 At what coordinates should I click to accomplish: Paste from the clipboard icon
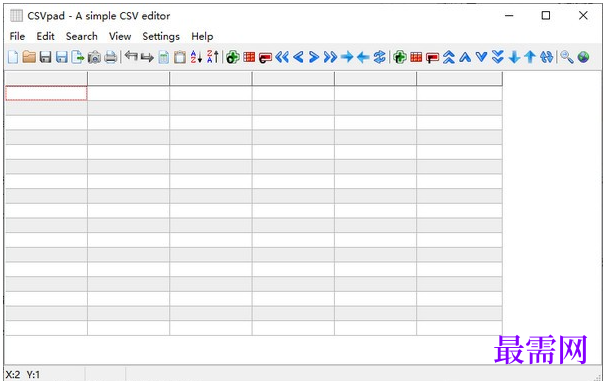180,57
